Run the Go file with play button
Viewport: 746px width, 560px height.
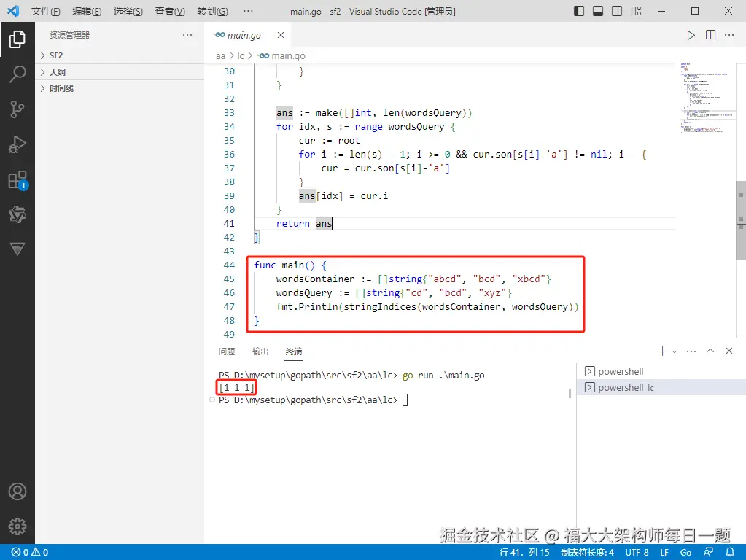click(x=691, y=35)
